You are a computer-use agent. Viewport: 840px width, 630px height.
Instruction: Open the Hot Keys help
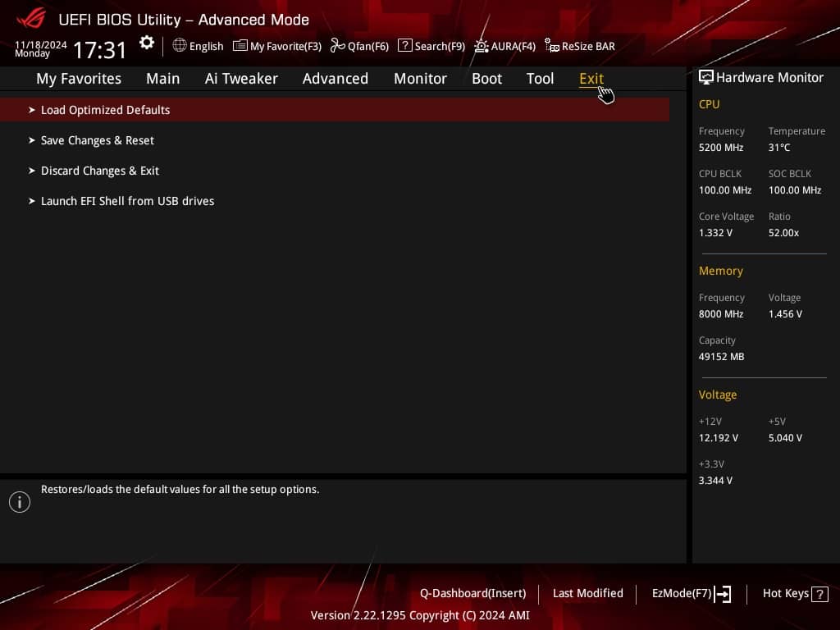pos(786,594)
